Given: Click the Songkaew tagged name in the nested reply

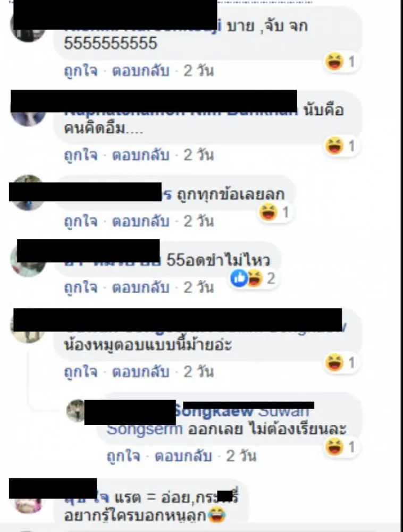Looking at the screenshot, I should coord(214,412).
